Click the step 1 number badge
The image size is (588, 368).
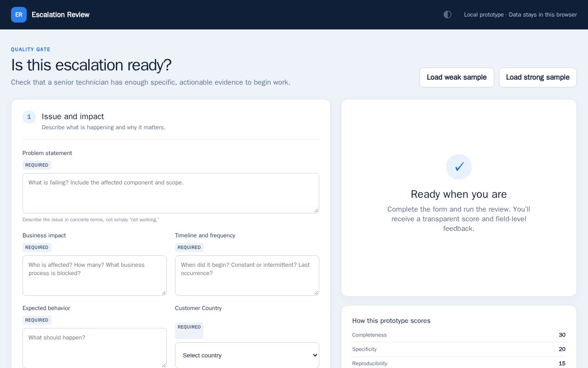[29, 117]
